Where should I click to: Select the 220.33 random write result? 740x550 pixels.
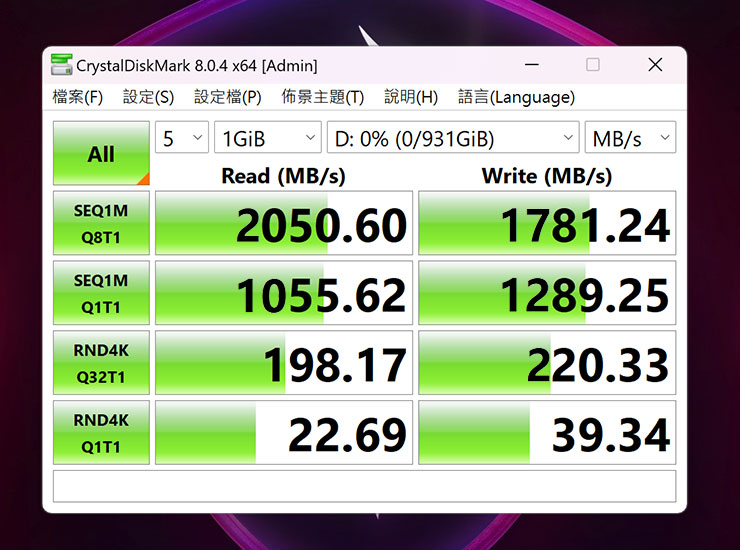coord(547,363)
